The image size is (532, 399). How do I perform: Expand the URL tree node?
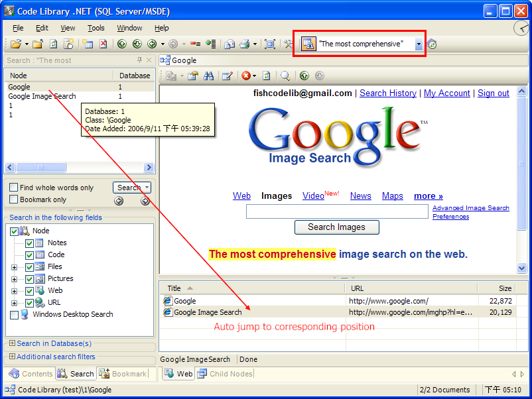tap(14, 303)
